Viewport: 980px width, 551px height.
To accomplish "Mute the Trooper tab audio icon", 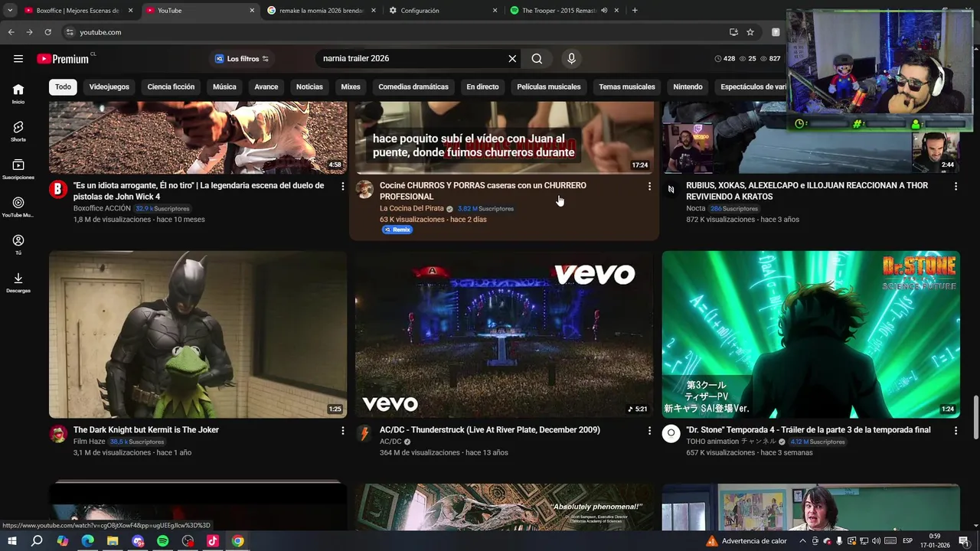I will point(604,11).
